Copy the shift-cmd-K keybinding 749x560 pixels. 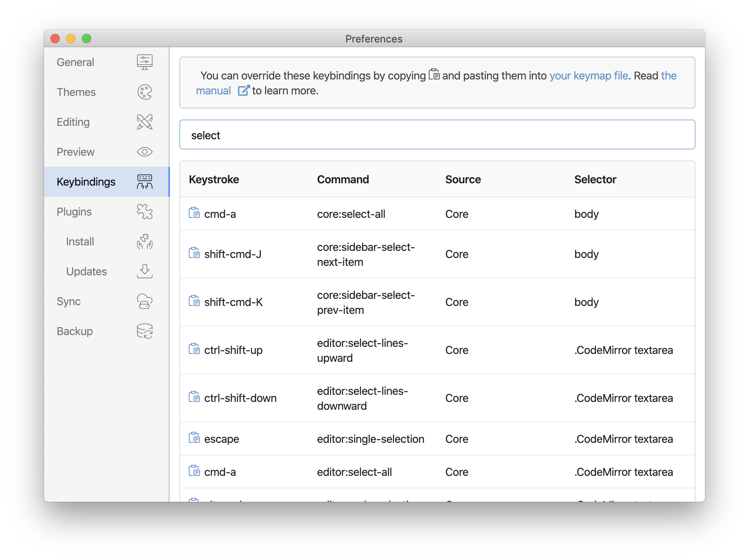pos(194,301)
